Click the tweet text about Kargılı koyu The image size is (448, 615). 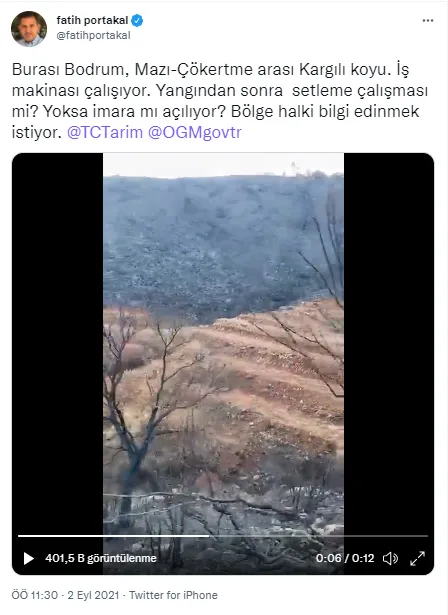220,101
